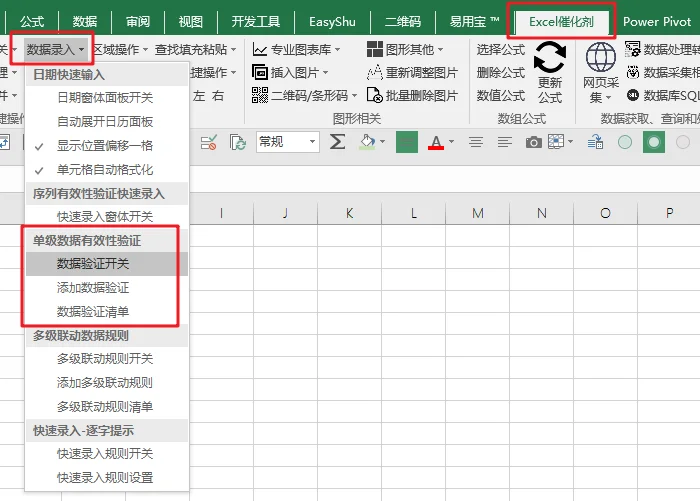Open the 常规 number format combo box
Viewport: 700px width, 501px height.
point(288,142)
